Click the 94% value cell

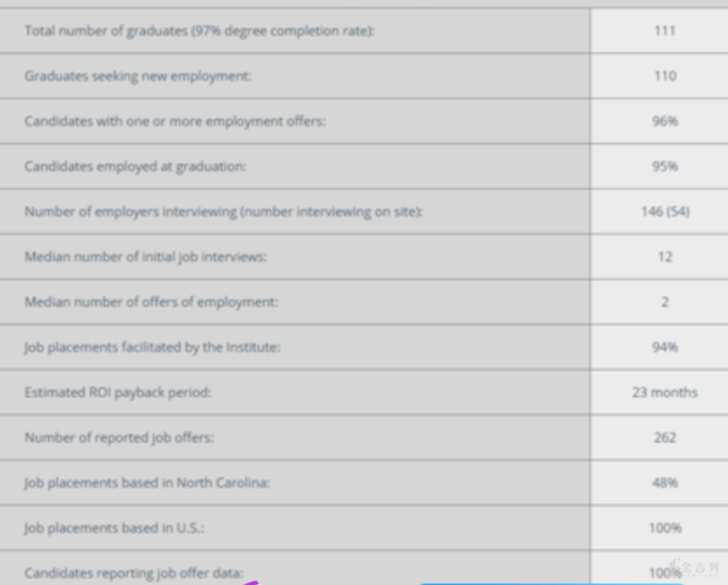(x=665, y=347)
